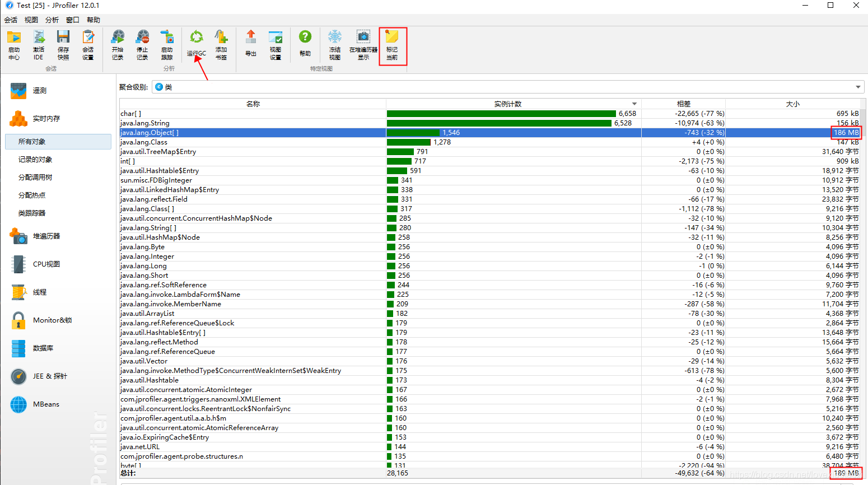This screenshot has width=868, height=485.
Task: Open the 启动中心 start center icon
Action: 14,38
